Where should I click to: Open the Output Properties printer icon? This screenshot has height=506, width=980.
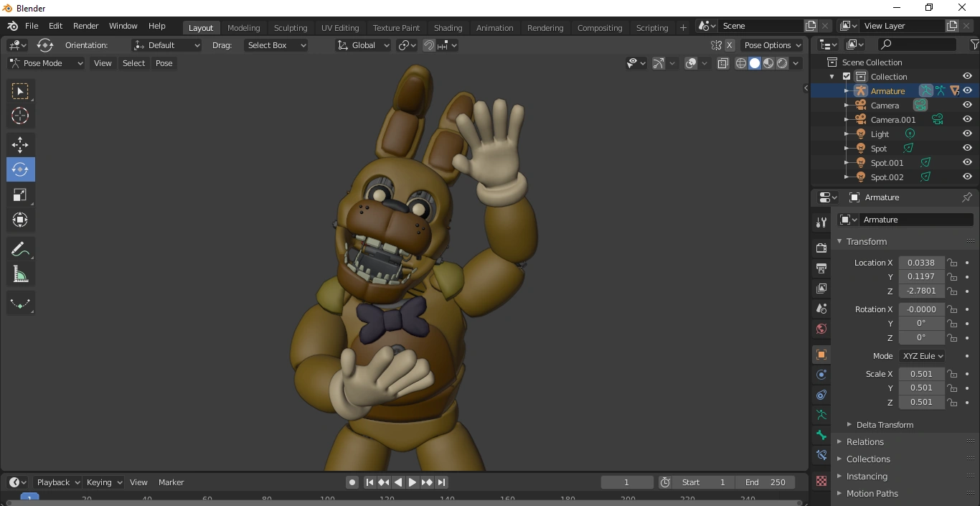point(821,268)
